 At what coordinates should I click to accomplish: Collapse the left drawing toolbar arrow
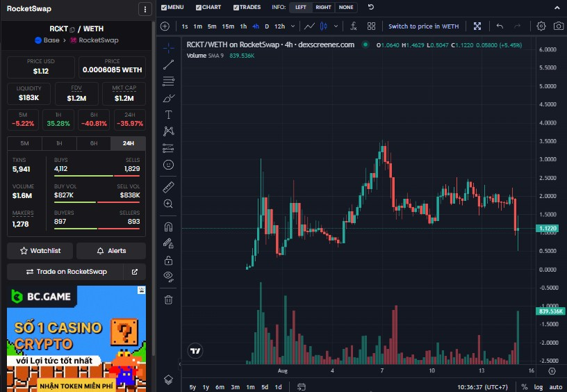(180, 364)
